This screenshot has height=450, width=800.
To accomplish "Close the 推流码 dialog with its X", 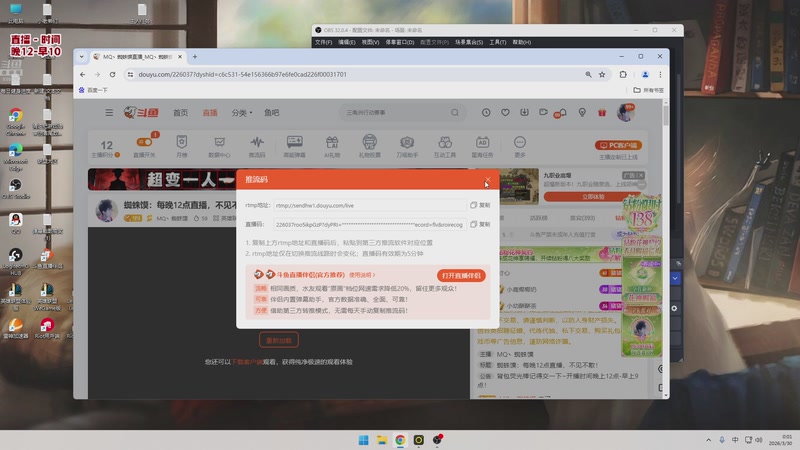I will click(x=488, y=179).
